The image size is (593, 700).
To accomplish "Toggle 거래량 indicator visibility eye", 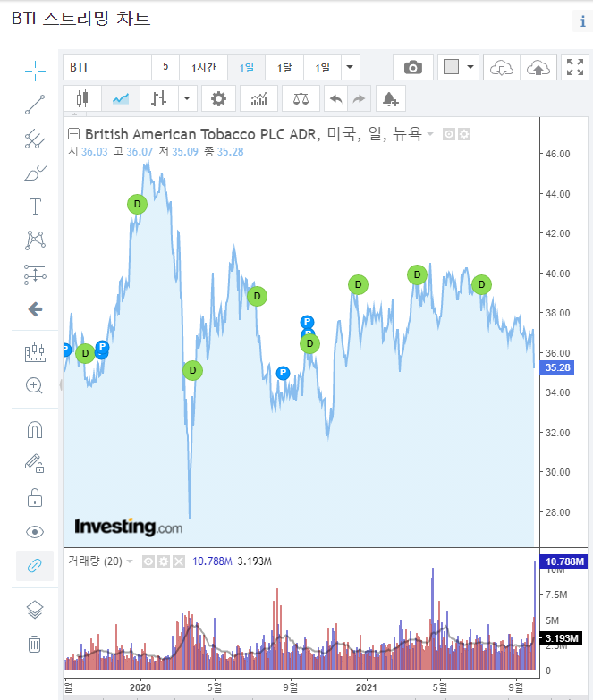I will 148,561.
